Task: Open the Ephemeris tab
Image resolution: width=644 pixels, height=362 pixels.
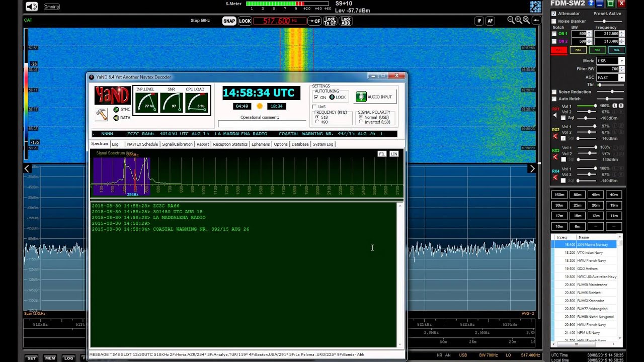Action: 261,144
